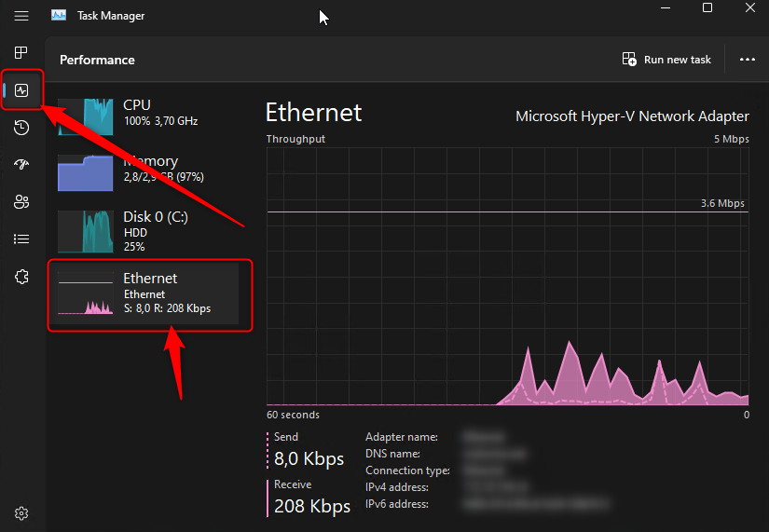Open the three-dot more options menu
The width and height of the screenshot is (769, 532).
pos(748,60)
